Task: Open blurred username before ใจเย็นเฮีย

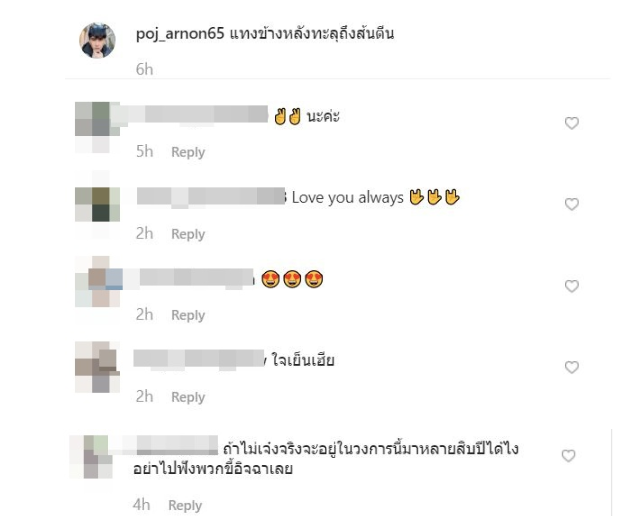Action: pos(199,359)
